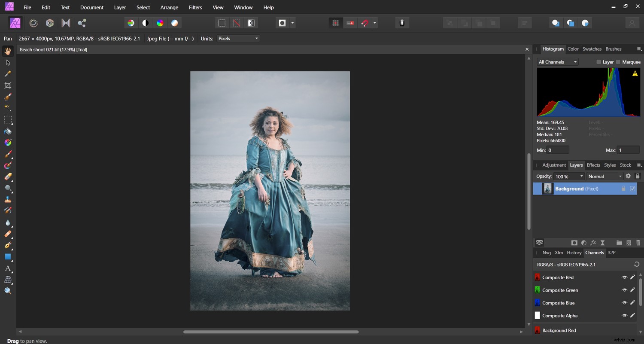
Task: Open the Adjustment panel
Action: point(554,165)
